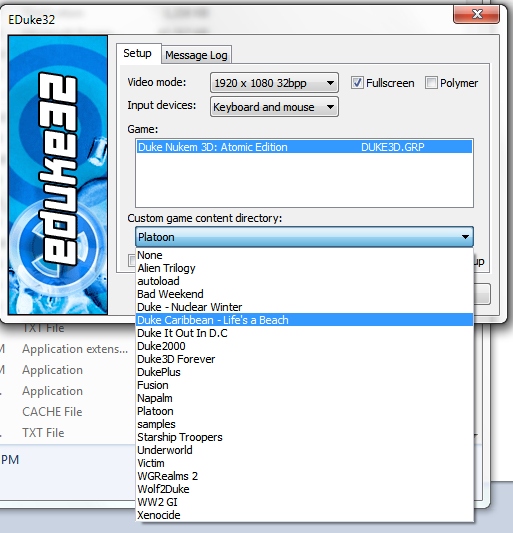Pick Duke Caribbean - Life's a Beach option
Viewport: 513px width, 533px height.
(x=304, y=320)
